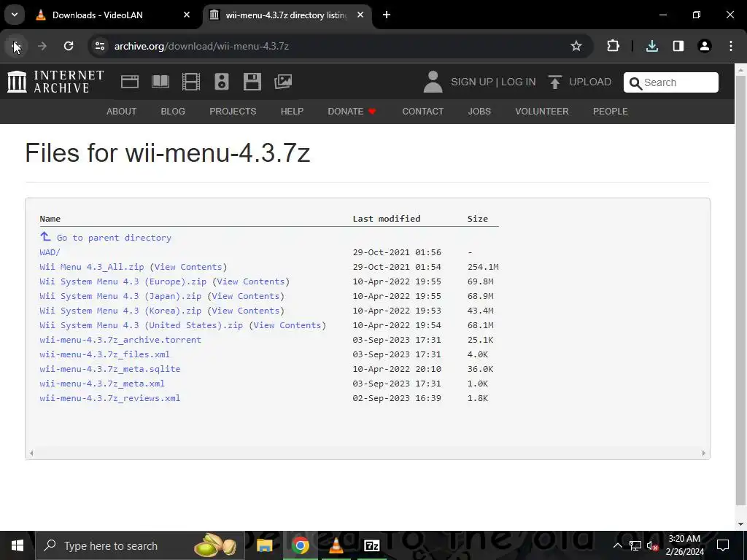
Task: Open the Chrome profile avatar
Action: tap(705, 46)
